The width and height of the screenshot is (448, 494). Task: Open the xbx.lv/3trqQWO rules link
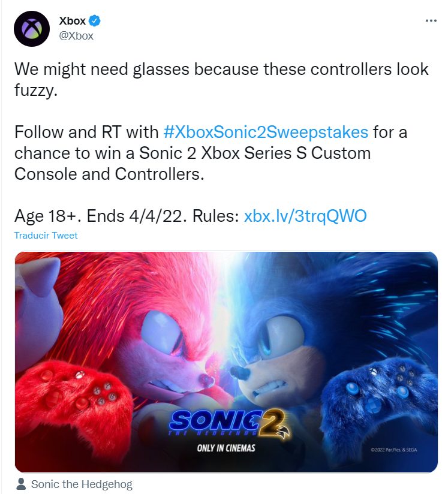305,216
